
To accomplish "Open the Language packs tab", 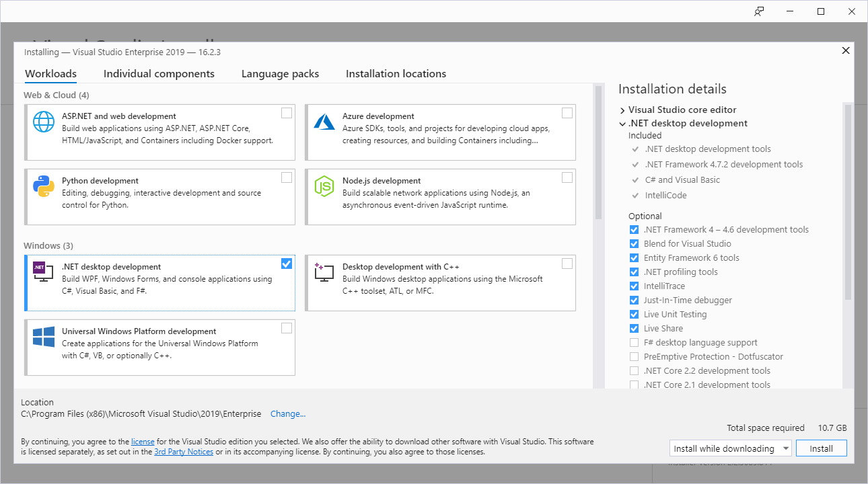I will click(x=280, y=74).
